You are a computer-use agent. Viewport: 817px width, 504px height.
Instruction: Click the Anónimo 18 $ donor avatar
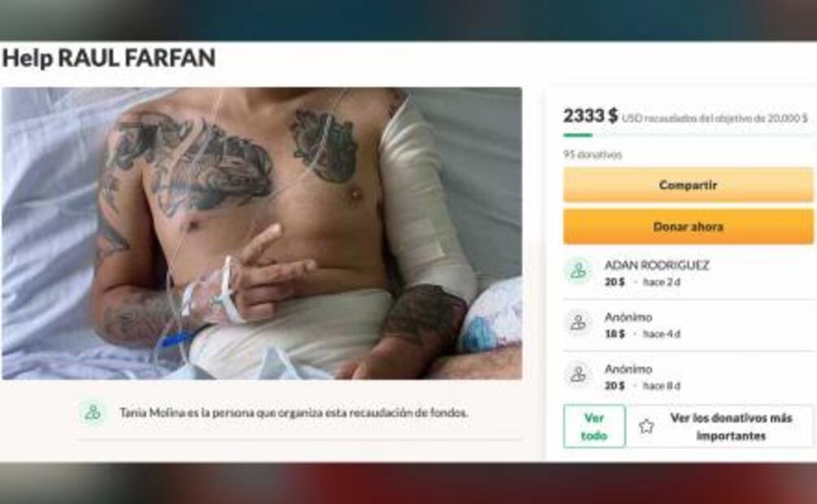pyautogui.click(x=578, y=324)
